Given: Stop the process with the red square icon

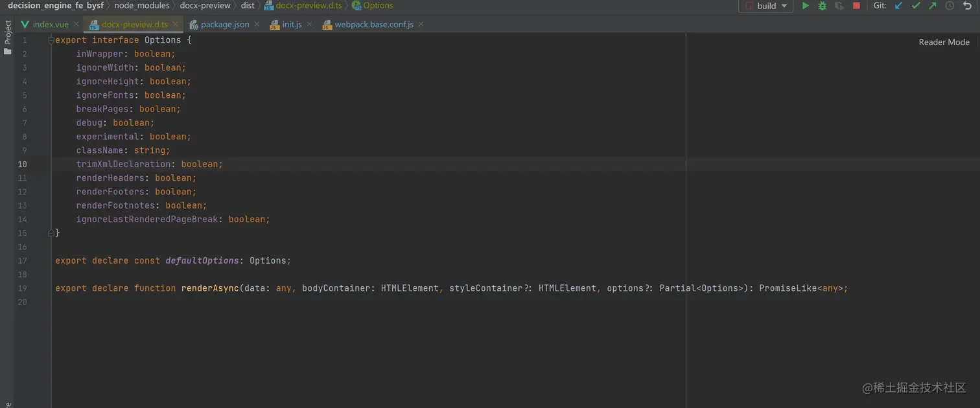Looking at the screenshot, I should point(856,6).
